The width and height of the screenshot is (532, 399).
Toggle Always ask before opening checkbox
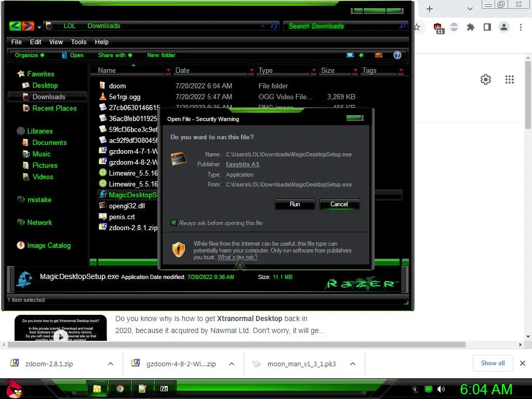click(174, 222)
